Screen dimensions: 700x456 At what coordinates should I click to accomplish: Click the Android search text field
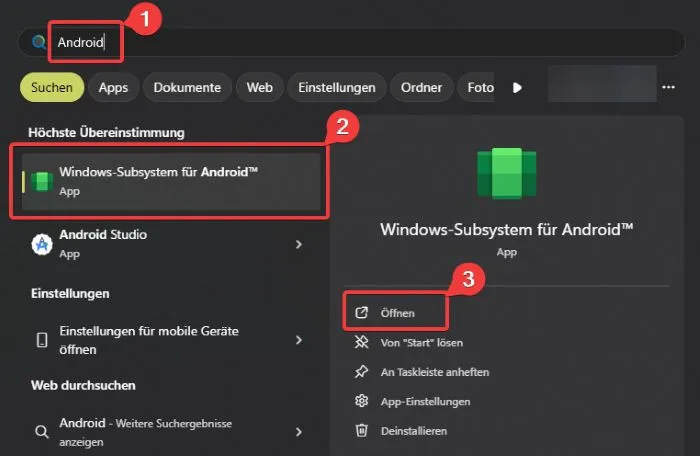pyautogui.click(x=351, y=42)
